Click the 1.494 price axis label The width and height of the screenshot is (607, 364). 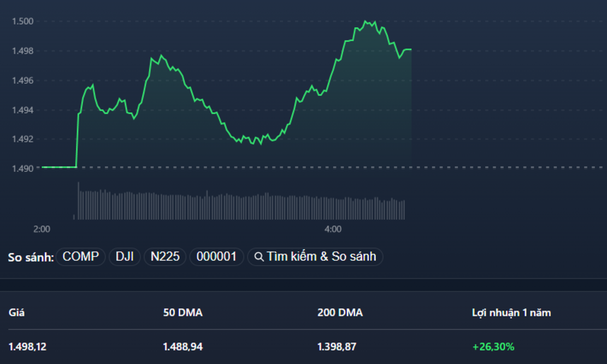click(23, 110)
